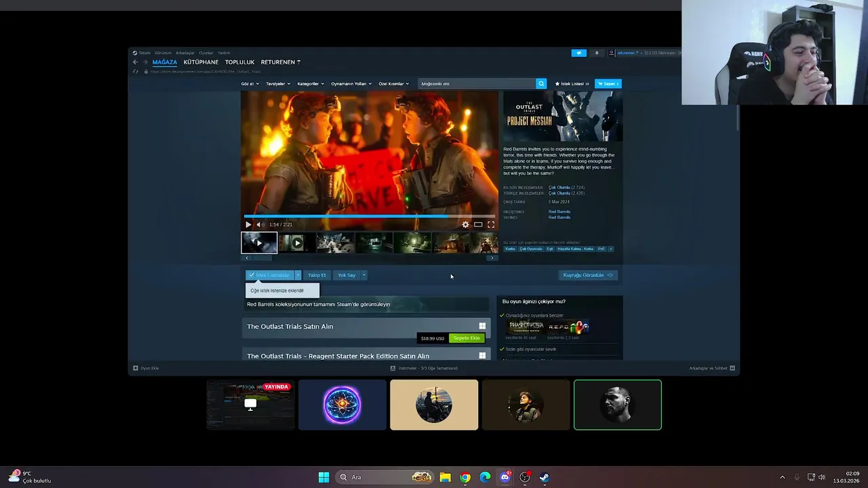The width and height of the screenshot is (868, 488).
Task: Open the Kategoriler dropdown menu
Action: coord(311,83)
